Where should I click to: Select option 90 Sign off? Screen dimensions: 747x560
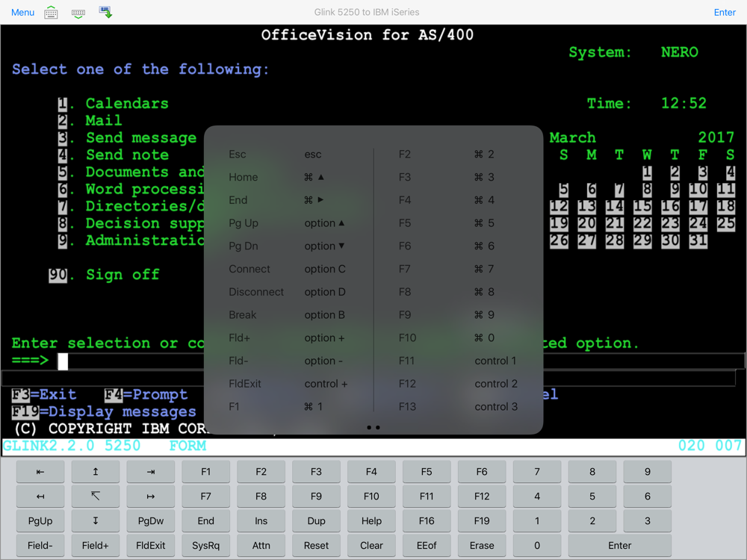[104, 275]
